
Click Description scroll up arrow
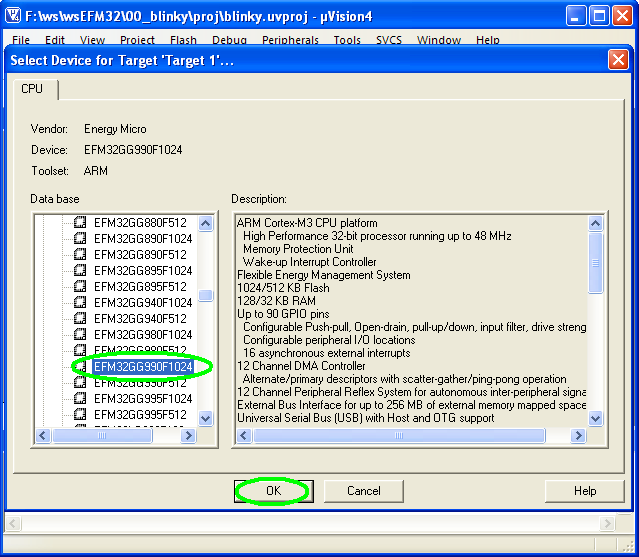[595, 223]
